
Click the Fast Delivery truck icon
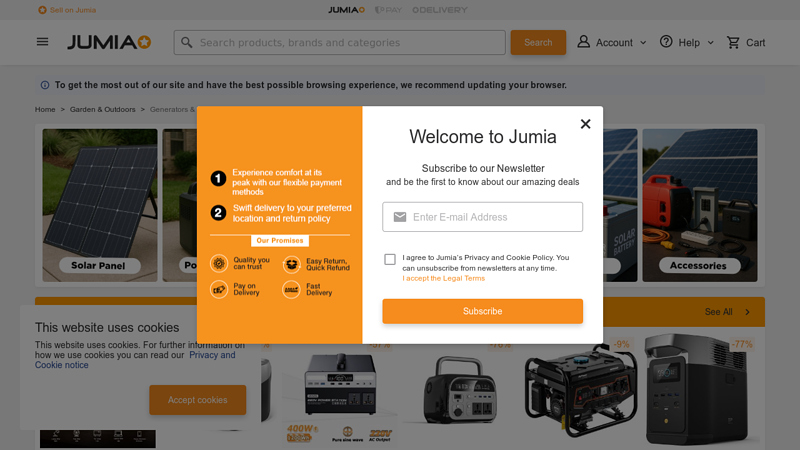291,289
